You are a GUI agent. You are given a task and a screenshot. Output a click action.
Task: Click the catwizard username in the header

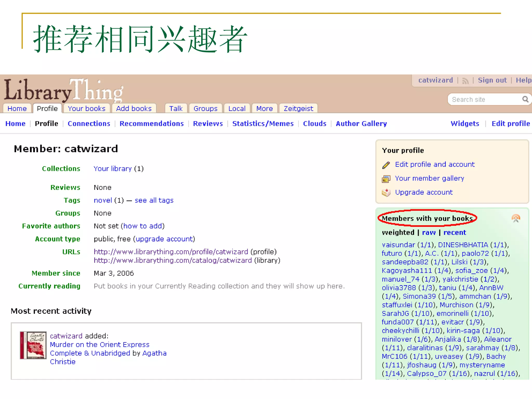click(436, 80)
